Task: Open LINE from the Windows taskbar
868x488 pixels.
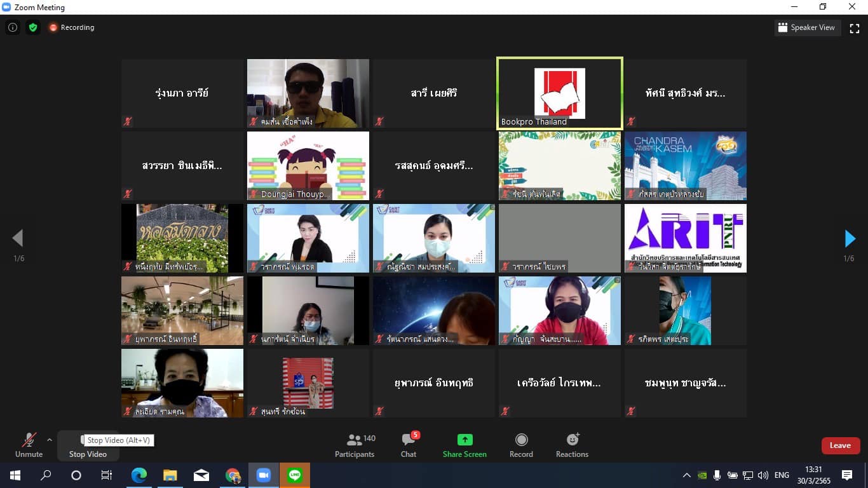Action: pos(294,475)
